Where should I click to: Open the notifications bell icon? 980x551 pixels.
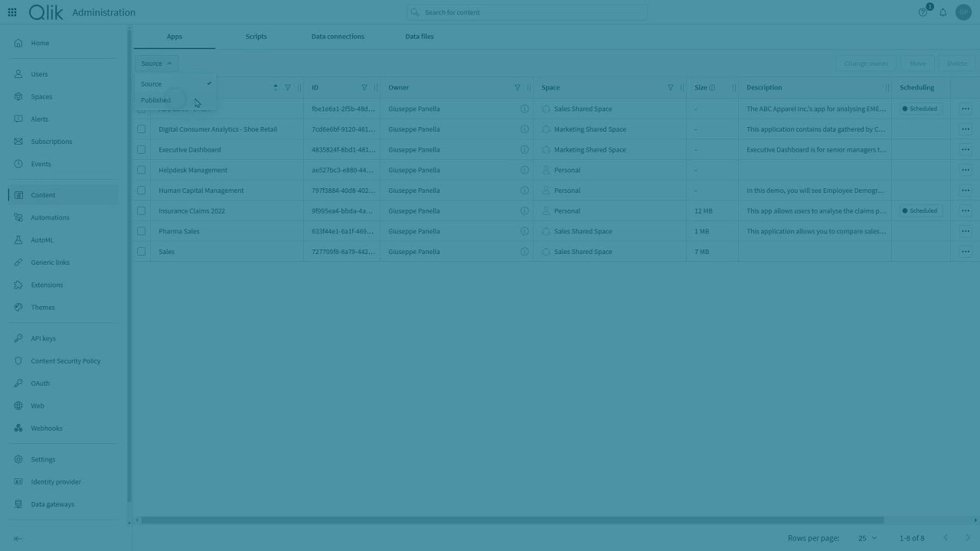[943, 12]
